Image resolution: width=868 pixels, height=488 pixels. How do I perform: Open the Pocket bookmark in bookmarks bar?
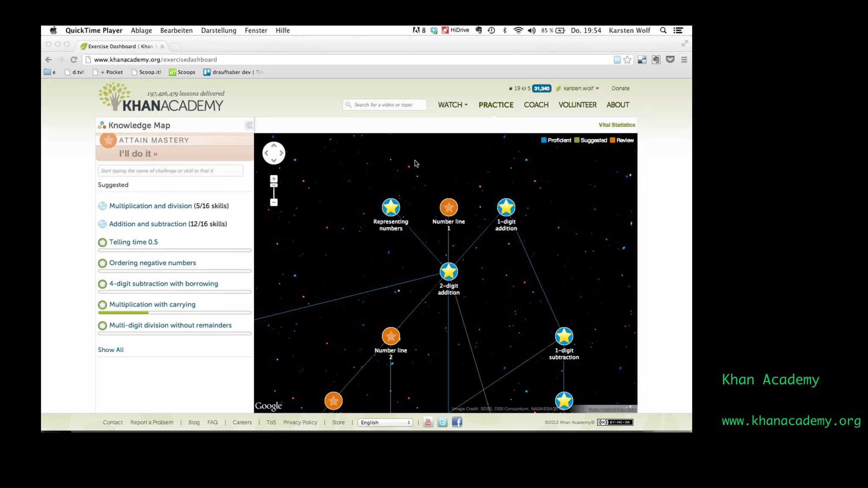[x=108, y=72]
